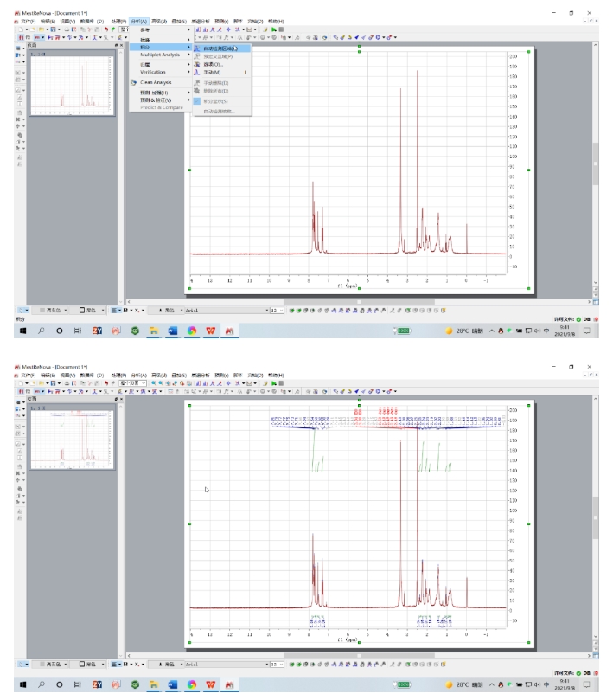This screenshot has height=700, width=613.
Task: Click Task View icon on lower taskbar
Action: click(78, 684)
